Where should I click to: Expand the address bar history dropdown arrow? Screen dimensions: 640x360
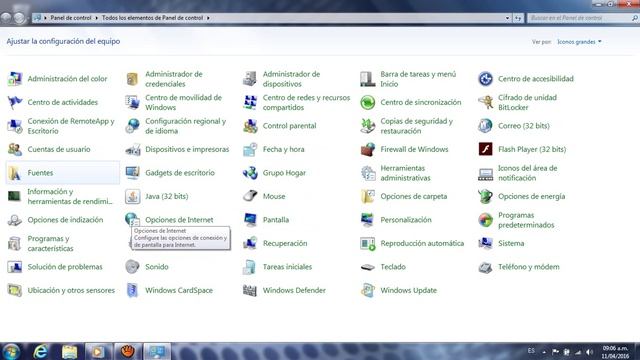pyautogui.click(x=507, y=18)
